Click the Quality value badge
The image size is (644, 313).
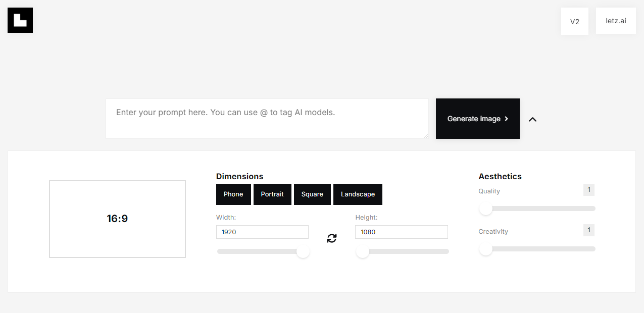588,190
